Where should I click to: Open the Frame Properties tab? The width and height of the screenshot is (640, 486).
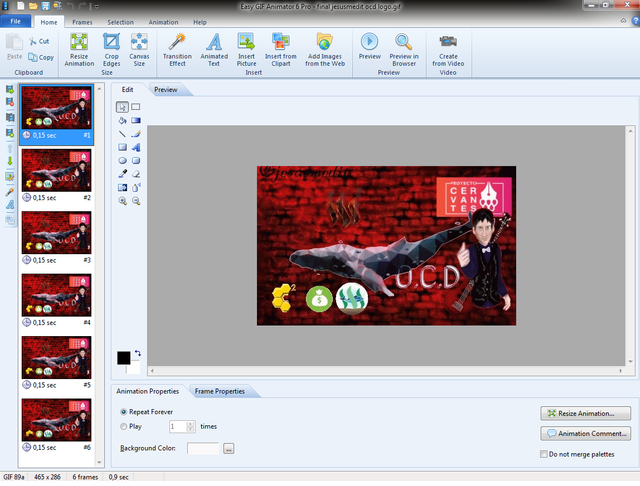click(x=220, y=391)
